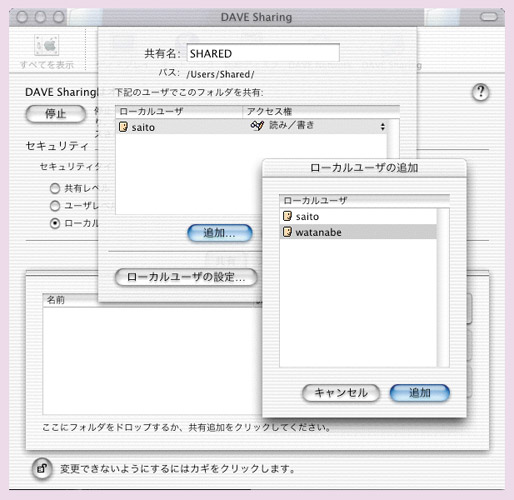The image size is (514, 500).
Task: Click the path text /Users/Shared/
Action: pos(220,74)
